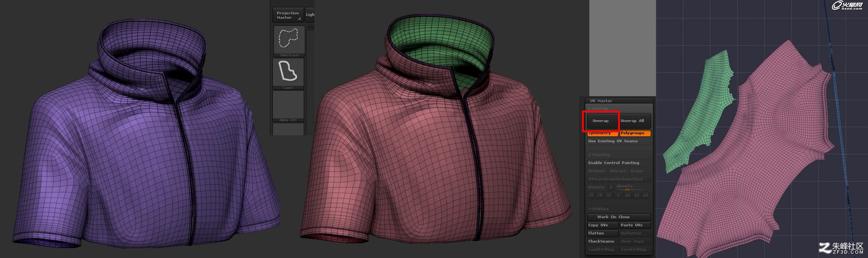Open the Projection Master button
The width and height of the screenshot is (868, 258).
pyautogui.click(x=288, y=15)
